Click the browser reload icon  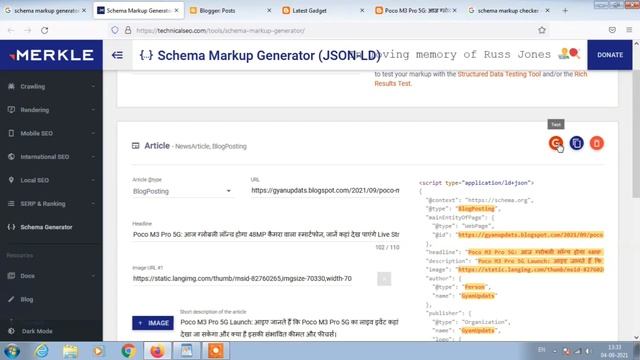pyautogui.click(x=44, y=30)
